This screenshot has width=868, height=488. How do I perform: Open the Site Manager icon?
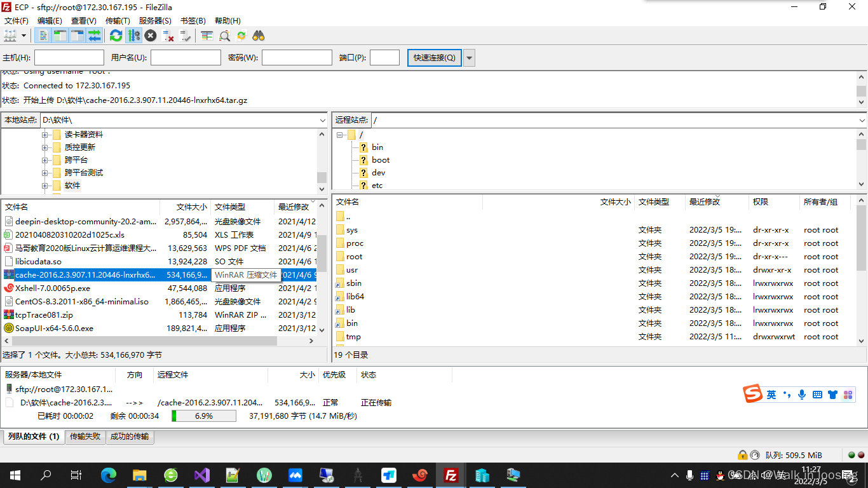click(x=10, y=36)
